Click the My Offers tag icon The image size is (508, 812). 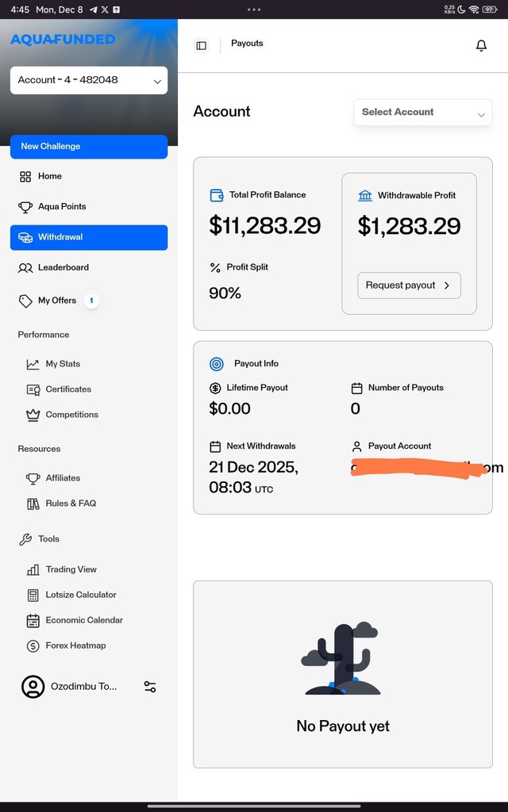(25, 301)
